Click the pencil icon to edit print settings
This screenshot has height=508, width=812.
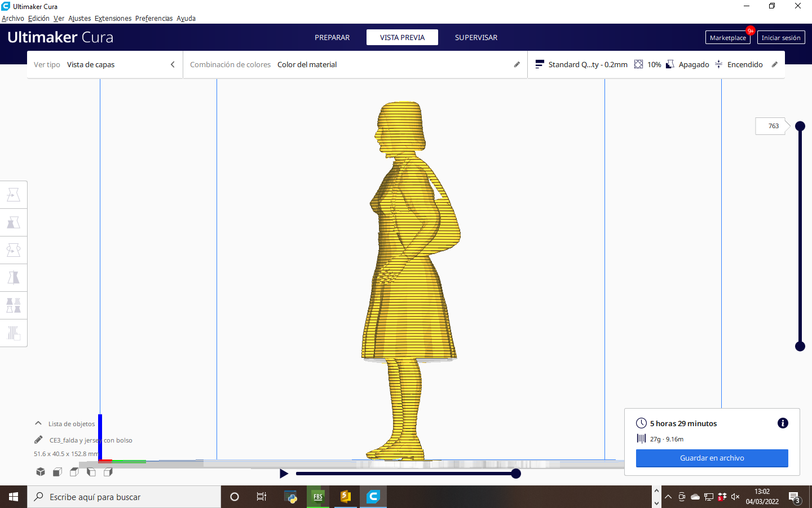tap(773, 64)
